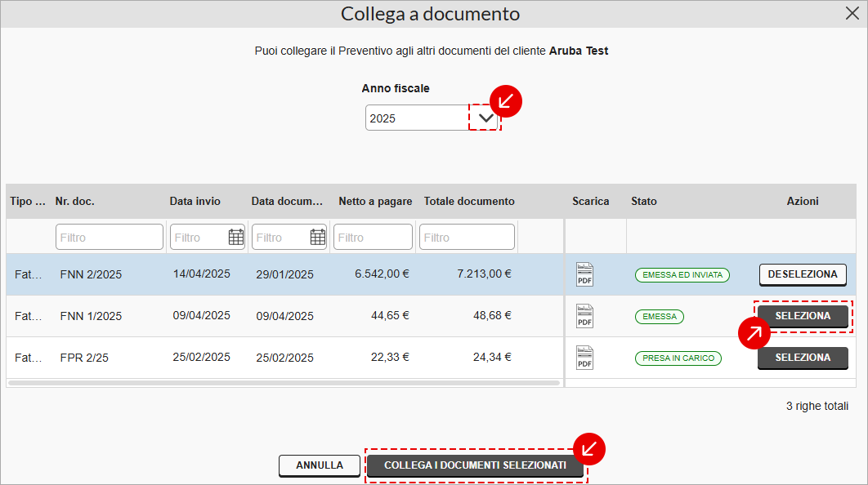Download PDF for document FNN 2/2025

[x=584, y=274]
